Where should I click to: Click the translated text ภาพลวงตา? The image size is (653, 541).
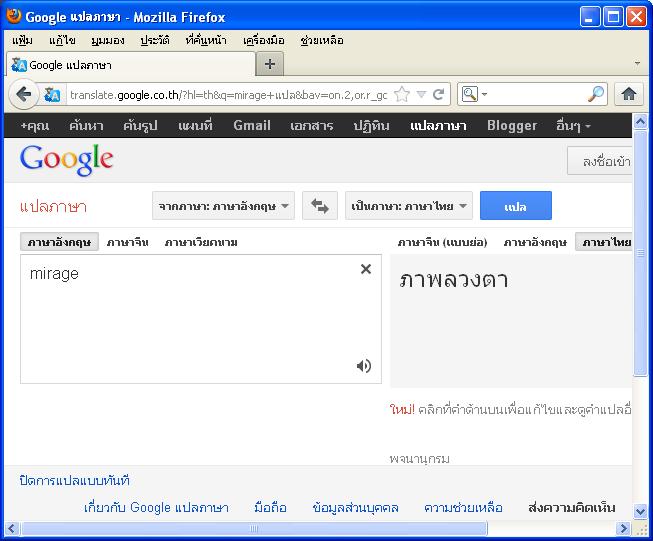coord(454,279)
